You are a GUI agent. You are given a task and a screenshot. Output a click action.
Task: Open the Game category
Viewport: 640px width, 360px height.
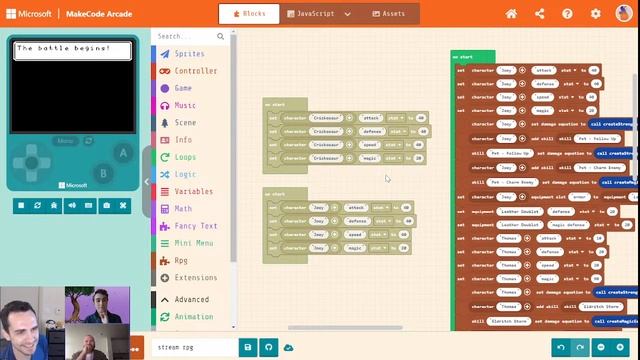point(190,88)
